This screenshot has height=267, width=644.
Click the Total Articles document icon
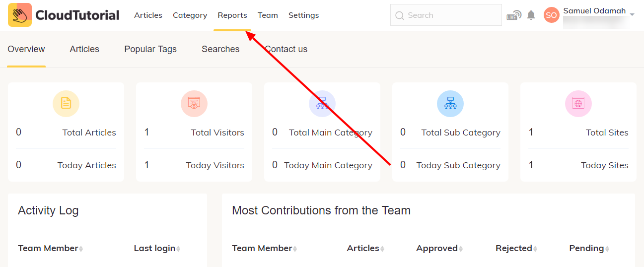[x=66, y=103]
